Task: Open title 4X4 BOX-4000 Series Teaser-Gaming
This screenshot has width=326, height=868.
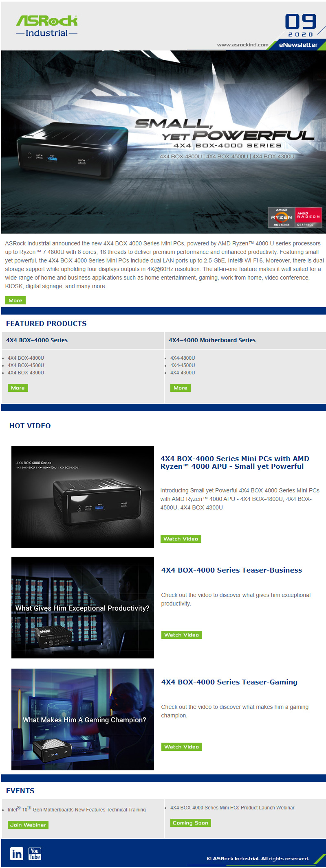Action: 229,682
